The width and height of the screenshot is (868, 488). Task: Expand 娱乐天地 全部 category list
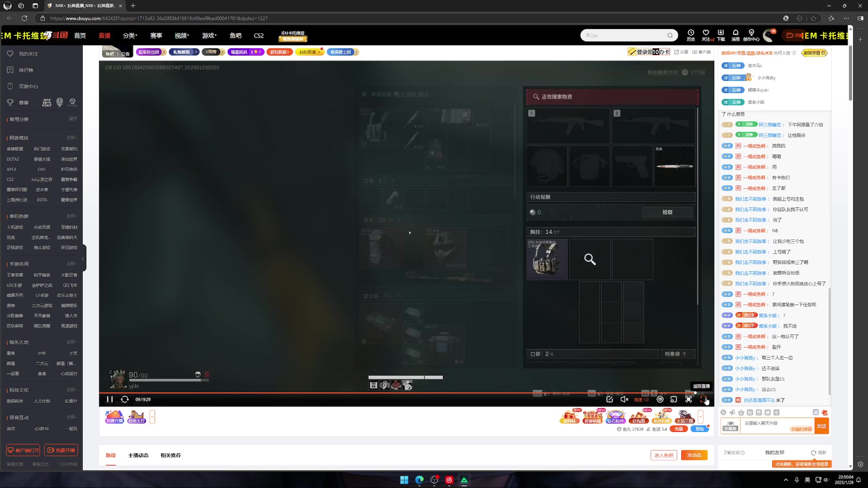tap(72, 342)
